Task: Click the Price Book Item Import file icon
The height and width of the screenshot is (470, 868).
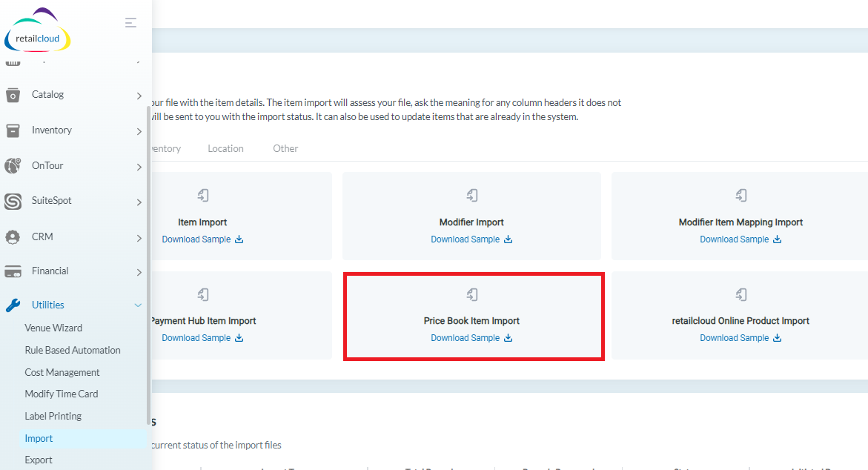Action: point(472,294)
